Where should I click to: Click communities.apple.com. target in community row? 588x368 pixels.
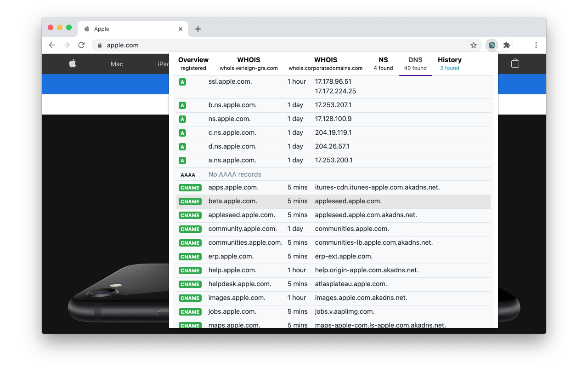[352, 229]
